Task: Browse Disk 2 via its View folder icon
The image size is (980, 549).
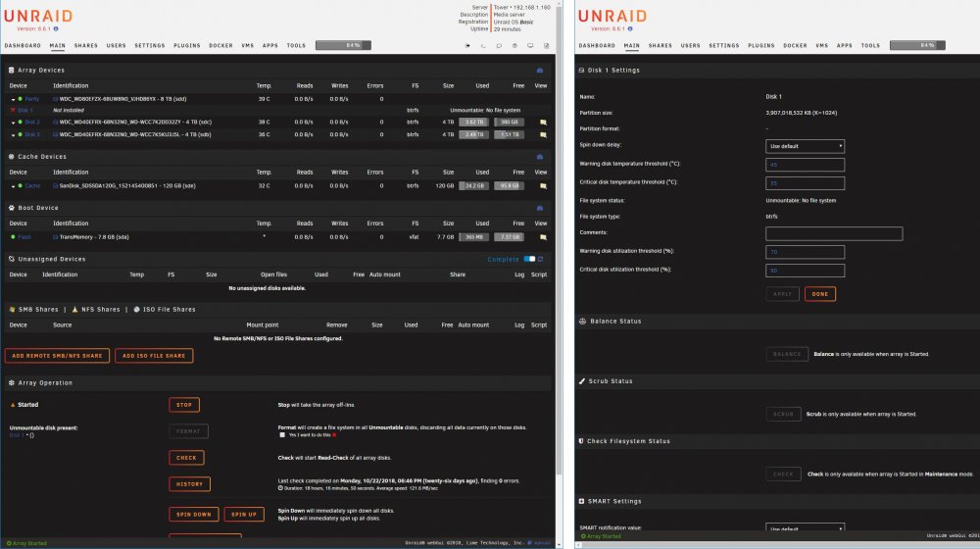Action: coord(543,123)
